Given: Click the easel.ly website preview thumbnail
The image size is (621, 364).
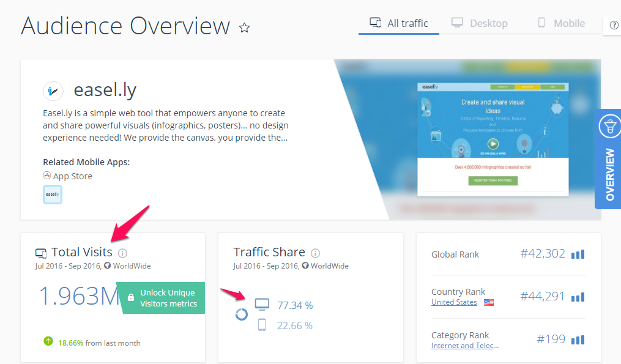Looking at the screenshot, I should pos(493,139).
